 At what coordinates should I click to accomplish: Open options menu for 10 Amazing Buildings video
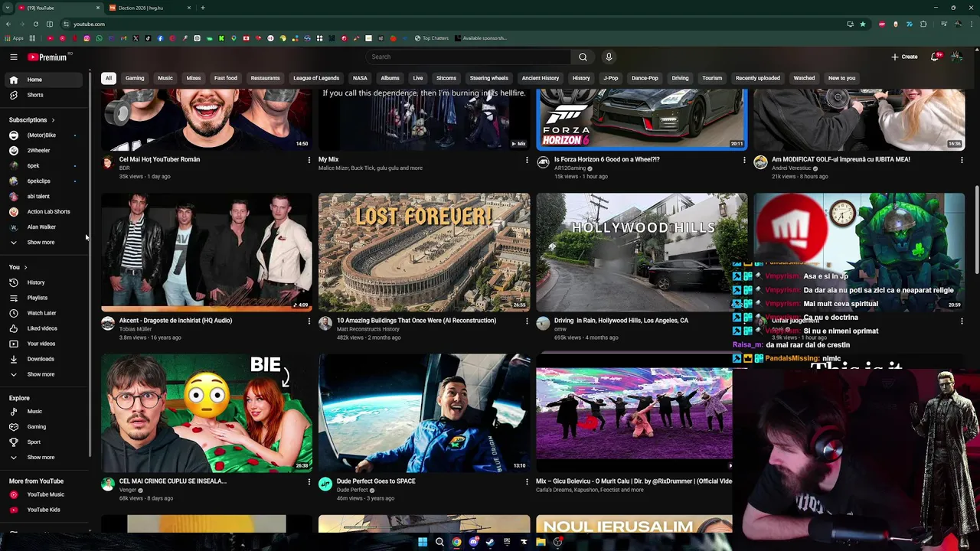pos(527,321)
